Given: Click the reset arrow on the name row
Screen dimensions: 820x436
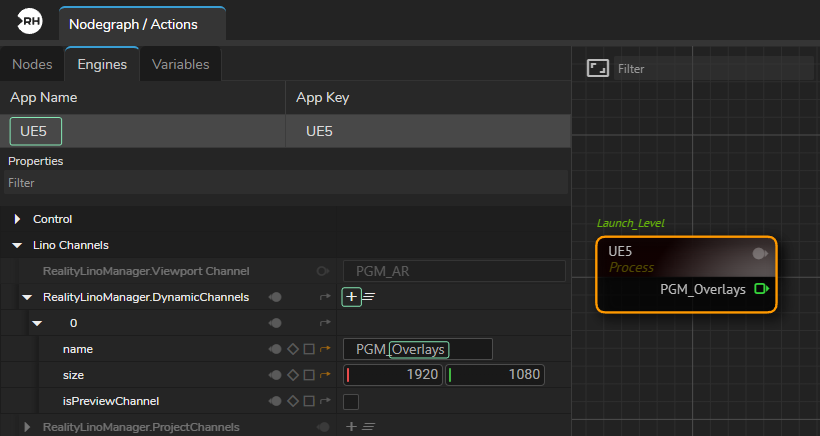Looking at the screenshot, I should 325,349.
